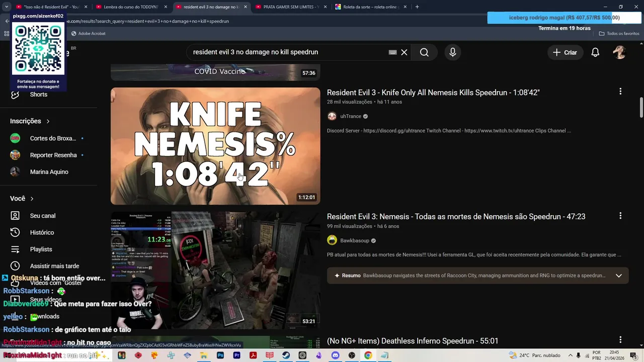
Task: Click the COVID Vaccine video thumbnail
Action: click(215, 72)
